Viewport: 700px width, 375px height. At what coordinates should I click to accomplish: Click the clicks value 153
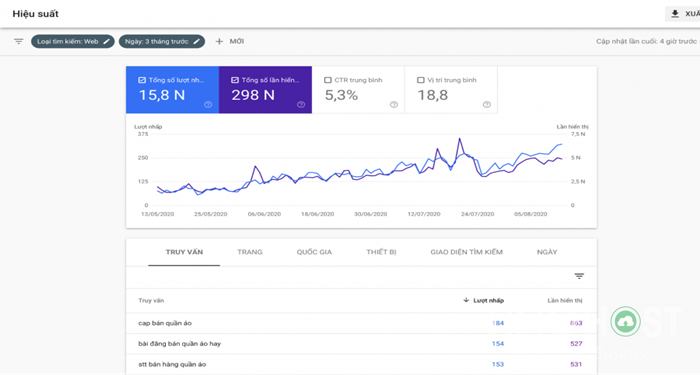(x=498, y=364)
